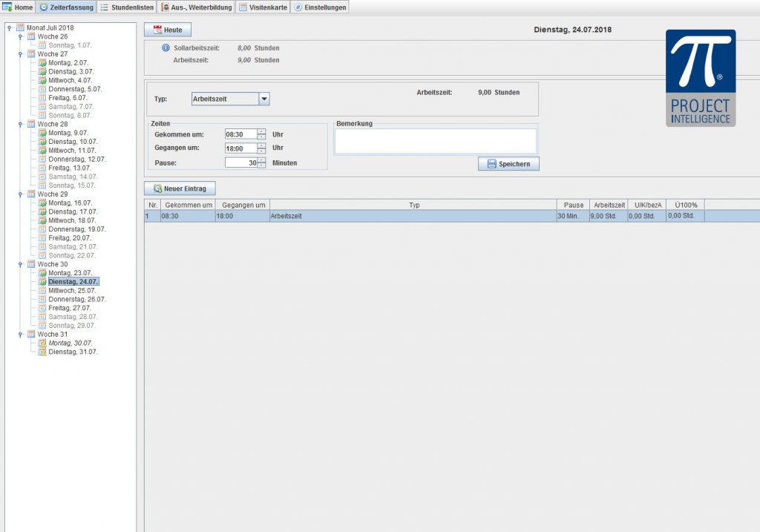Click the calendar icon of Montag, 16.07.
This screenshot has width=760, height=532.
click(42, 203)
